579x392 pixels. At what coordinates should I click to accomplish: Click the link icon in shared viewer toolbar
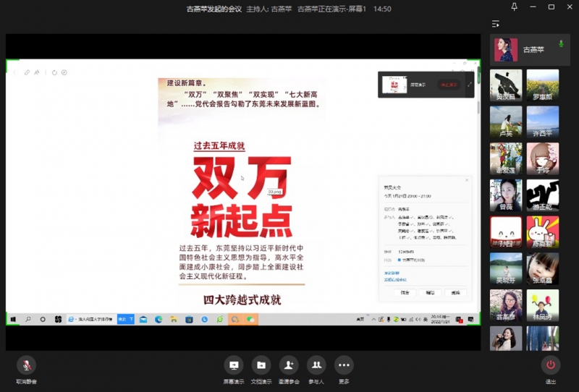point(27,73)
